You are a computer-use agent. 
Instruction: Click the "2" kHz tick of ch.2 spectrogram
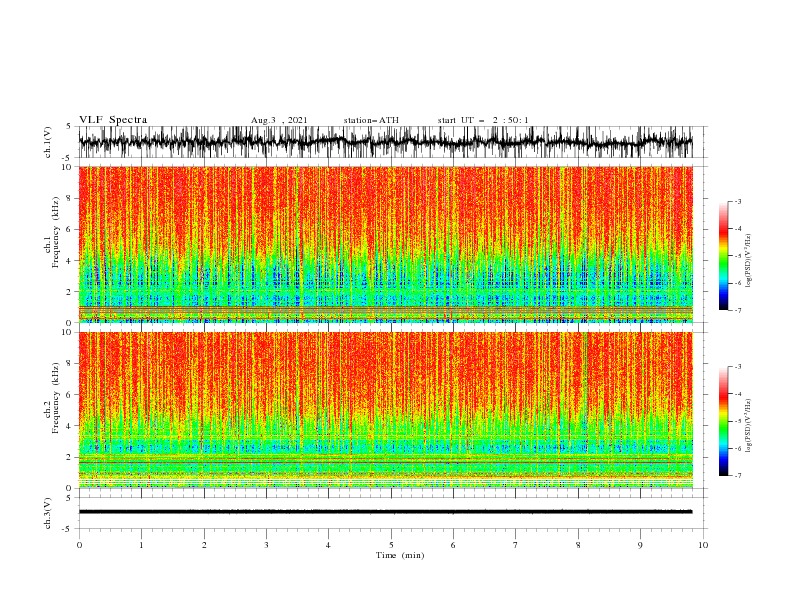tap(70, 457)
